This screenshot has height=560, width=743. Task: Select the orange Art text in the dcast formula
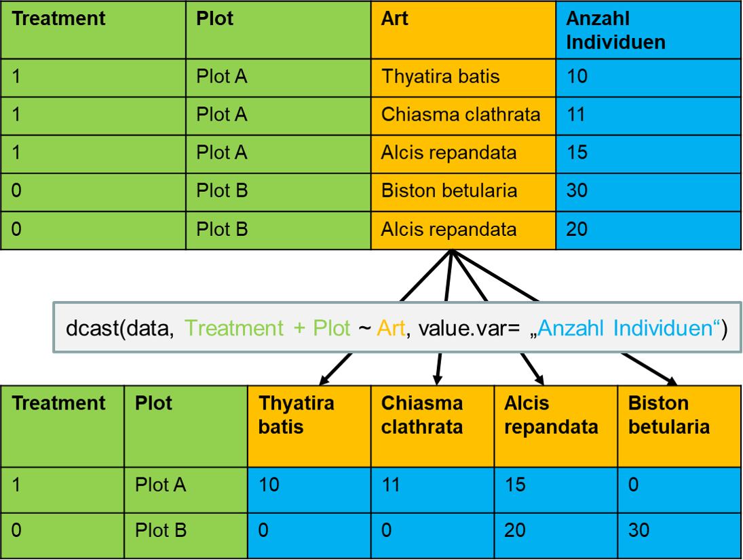click(x=392, y=328)
